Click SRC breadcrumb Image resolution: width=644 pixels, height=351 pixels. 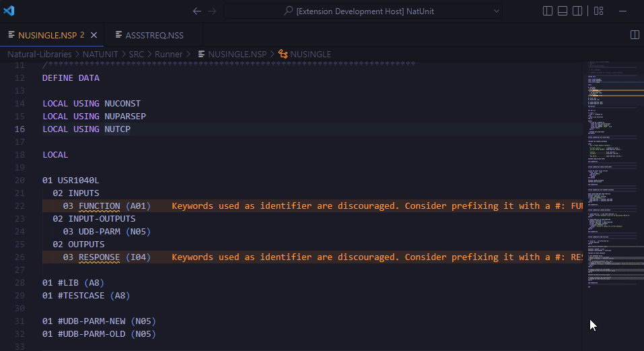click(137, 55)
